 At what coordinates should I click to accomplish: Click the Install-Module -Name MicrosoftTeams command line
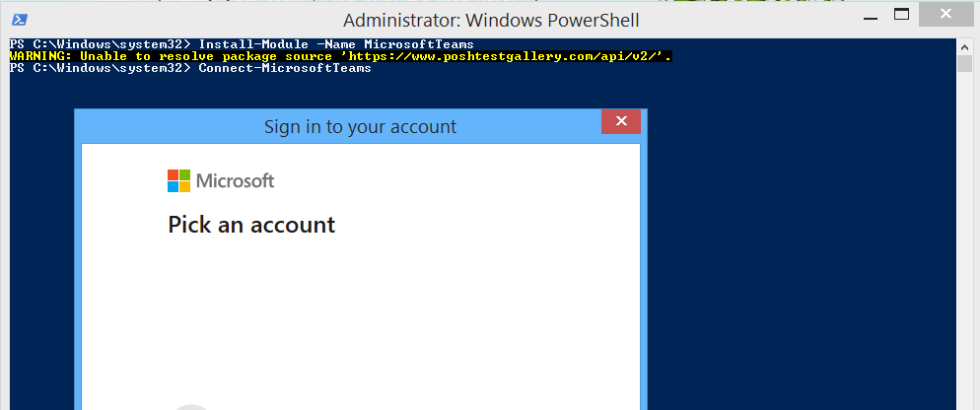click(x=242, y=44)
